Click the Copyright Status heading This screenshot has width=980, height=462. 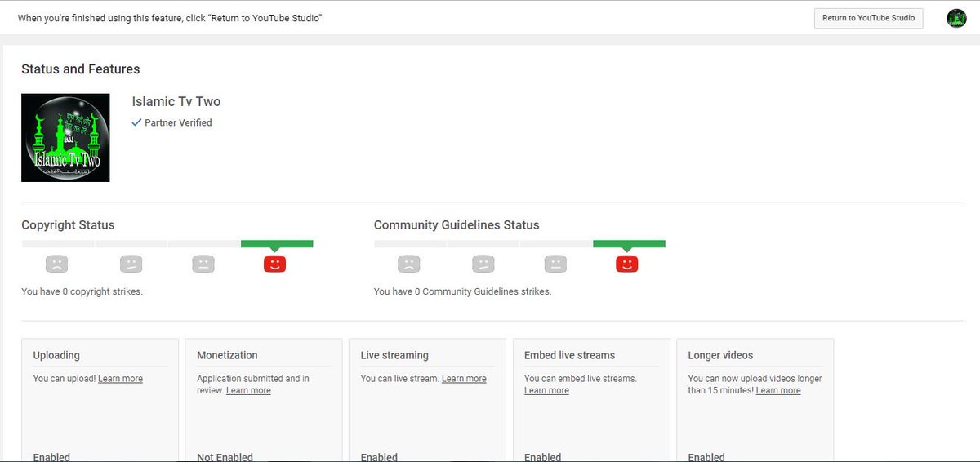tap(68, 224)
